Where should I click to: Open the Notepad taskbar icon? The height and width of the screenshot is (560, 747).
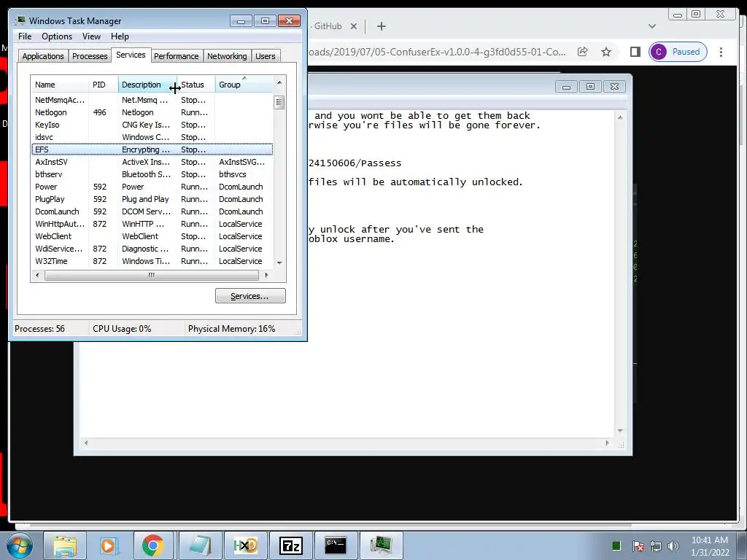[x=200, y=545]
